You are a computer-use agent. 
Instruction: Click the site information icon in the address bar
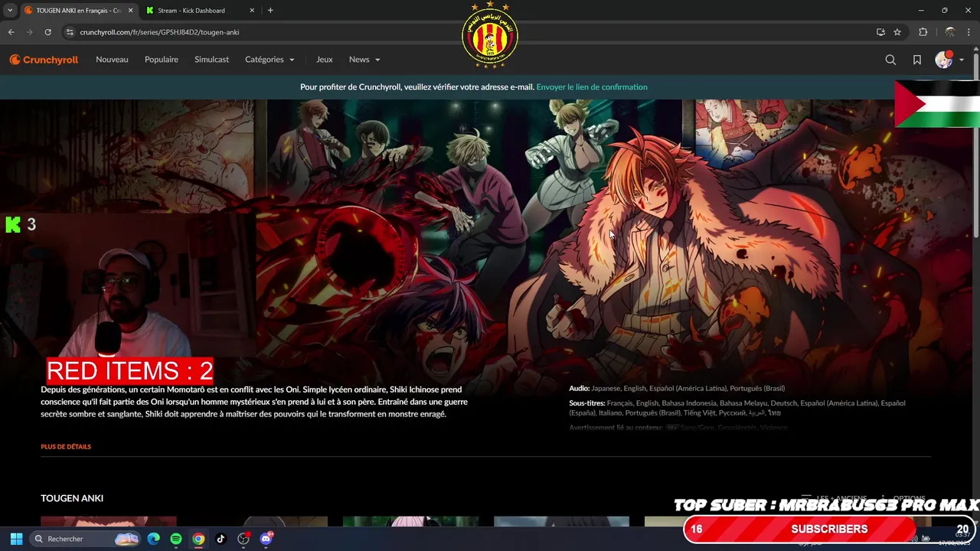(70, 32)
